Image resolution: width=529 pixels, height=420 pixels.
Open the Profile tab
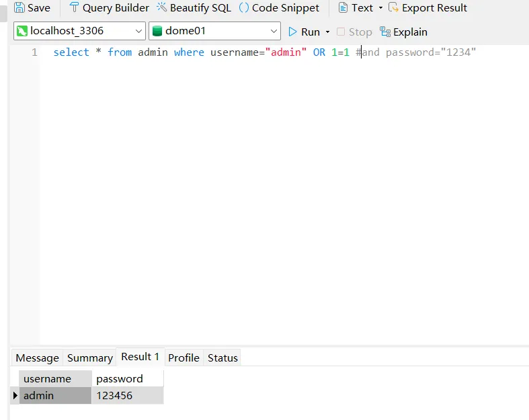click(x=184, y=358)
